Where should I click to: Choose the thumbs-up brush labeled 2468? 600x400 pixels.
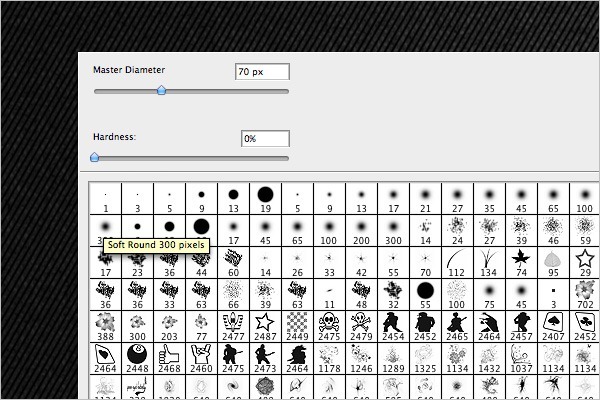(x=169, y=359)
